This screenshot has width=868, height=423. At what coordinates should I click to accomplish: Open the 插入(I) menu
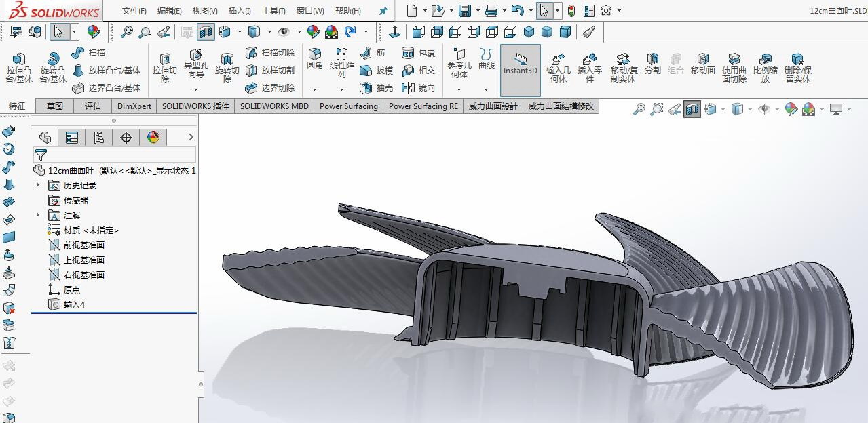tap(240, 11)
